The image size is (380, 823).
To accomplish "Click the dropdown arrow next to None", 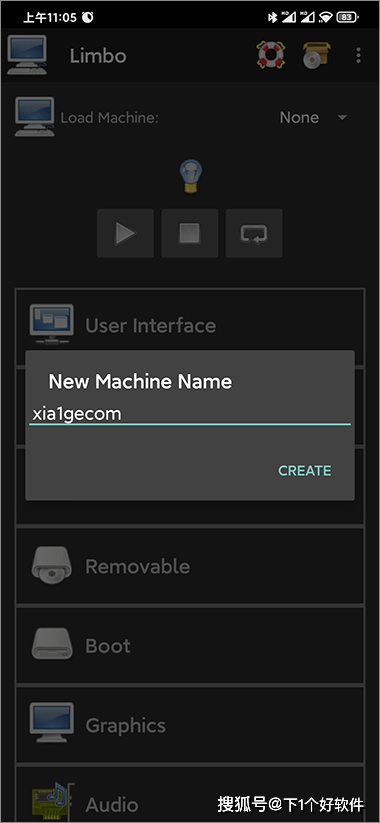I will (342, 118).
